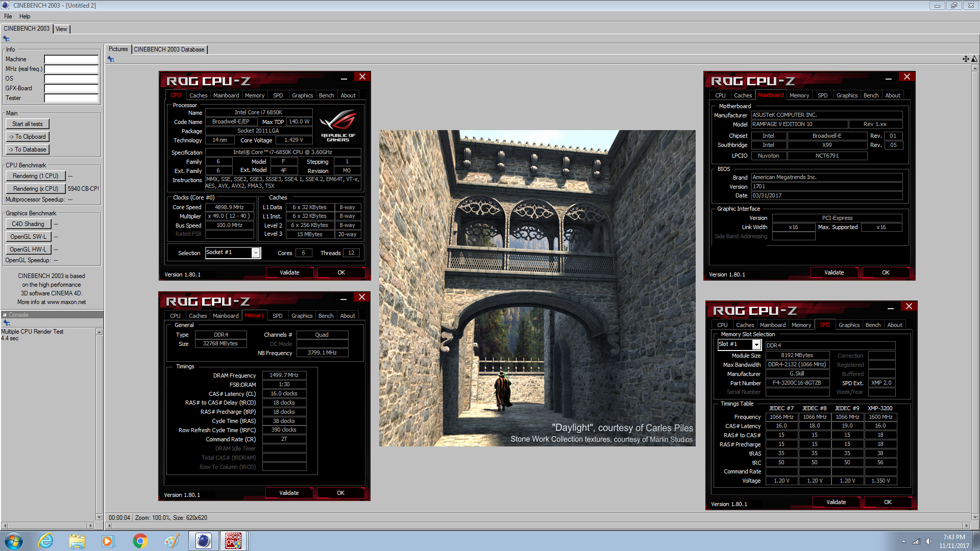980x551 pixels.
Task: Open Internet Explorer from the taskbar
Action: (x=46, y=541)
